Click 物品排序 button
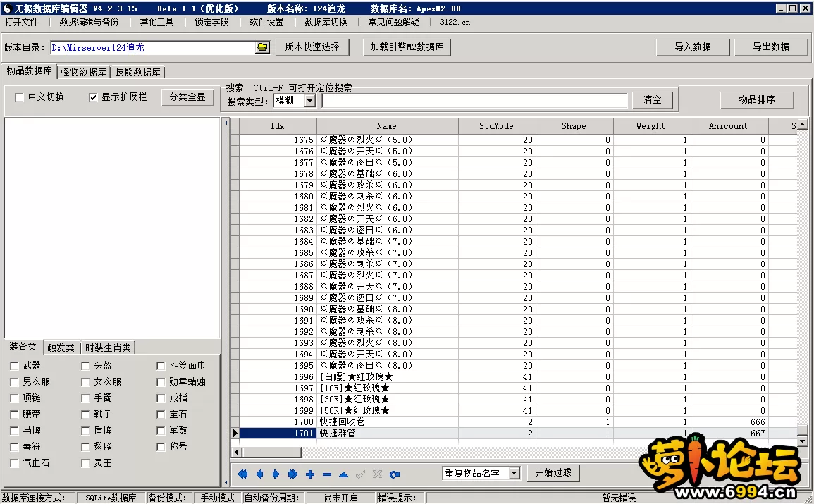 click(x=757, y=99)
